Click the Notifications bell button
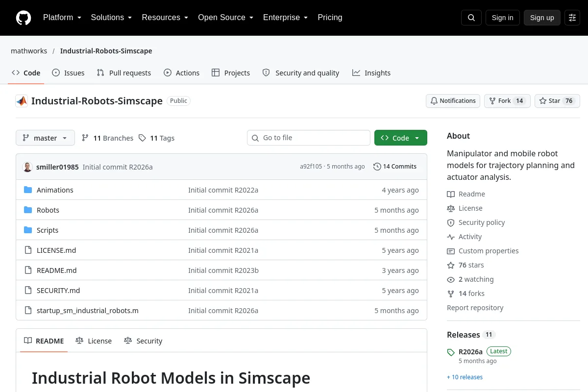 (x=453, y=101)
